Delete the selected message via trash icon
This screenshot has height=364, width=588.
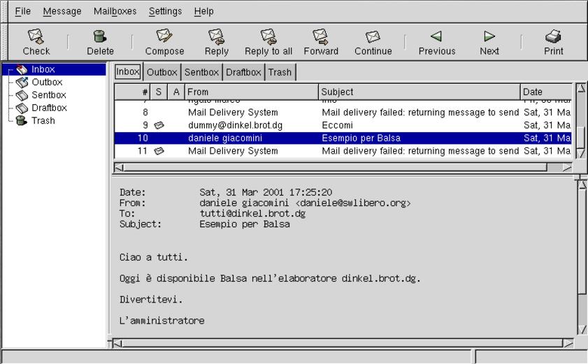100,42
